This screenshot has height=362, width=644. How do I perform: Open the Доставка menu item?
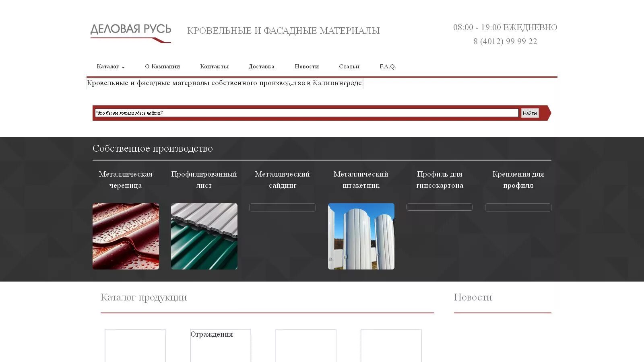tap(262, 66)
